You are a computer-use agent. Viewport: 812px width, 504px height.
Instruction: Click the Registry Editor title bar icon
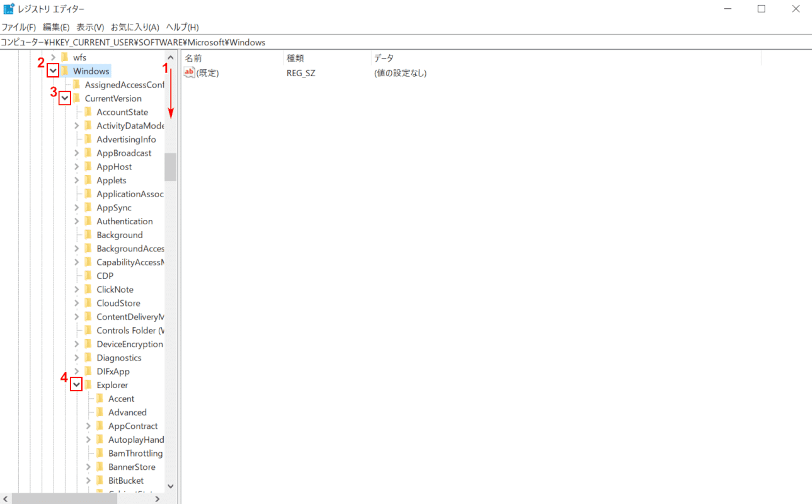[9, 9]
